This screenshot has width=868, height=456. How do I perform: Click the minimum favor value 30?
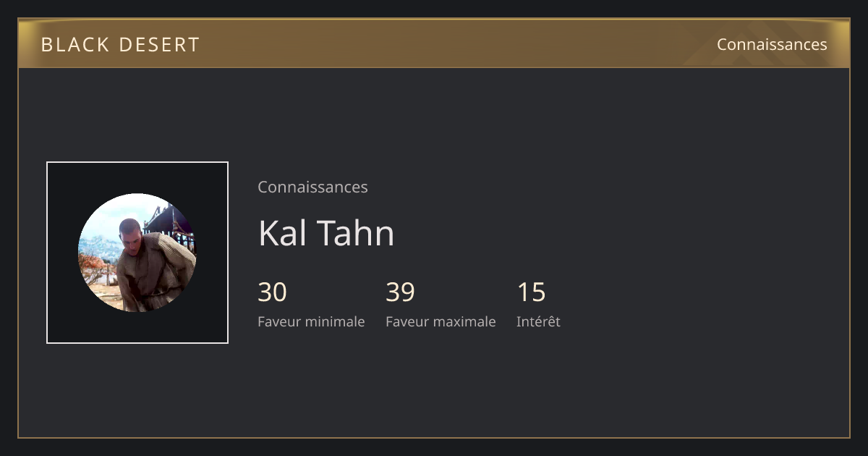273,292
